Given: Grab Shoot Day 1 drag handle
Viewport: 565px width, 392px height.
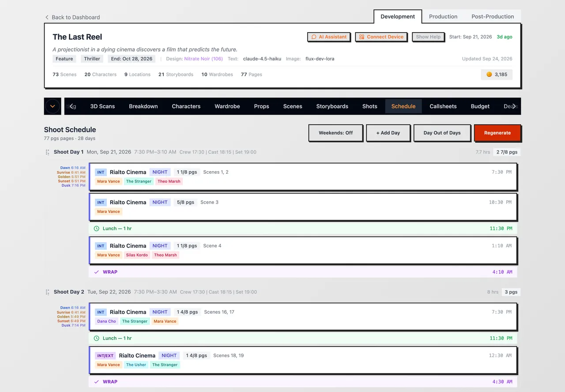Looking at the screenshot, I should coord(47,152).
